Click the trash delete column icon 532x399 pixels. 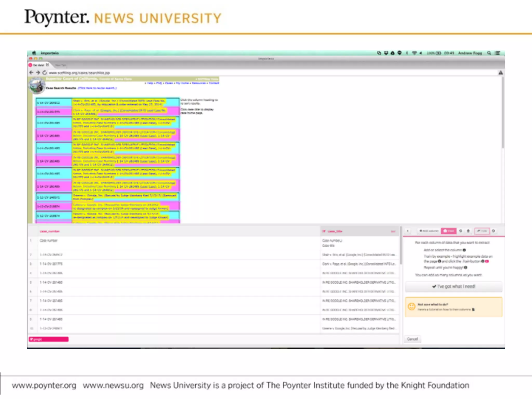(468, 231)
